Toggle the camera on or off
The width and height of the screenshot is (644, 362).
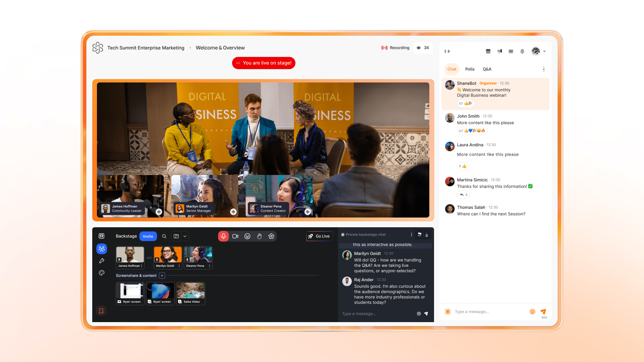tap(235, 236)
